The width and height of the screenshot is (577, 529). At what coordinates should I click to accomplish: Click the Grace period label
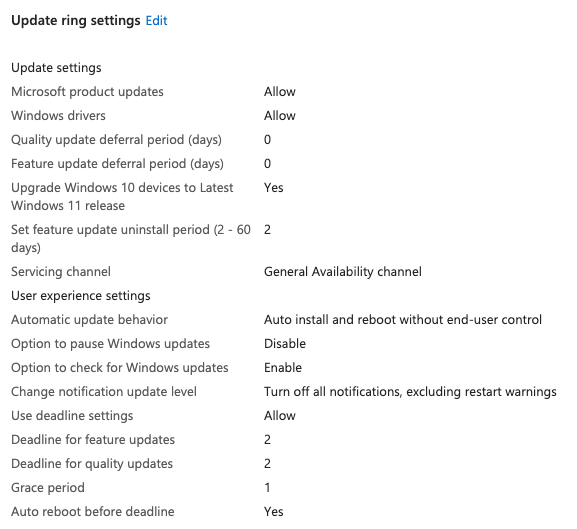(48, 488)
